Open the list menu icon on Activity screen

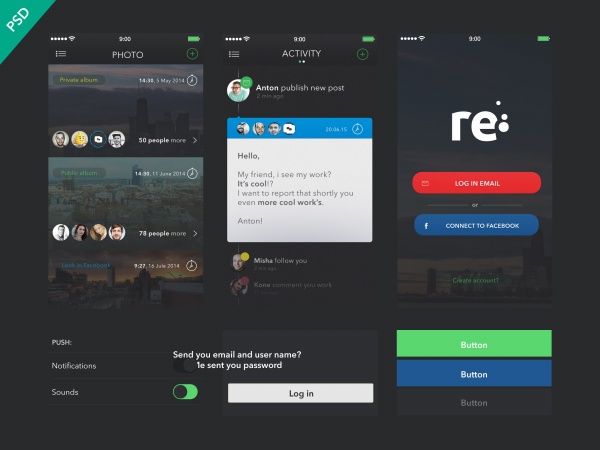(234, 54)
